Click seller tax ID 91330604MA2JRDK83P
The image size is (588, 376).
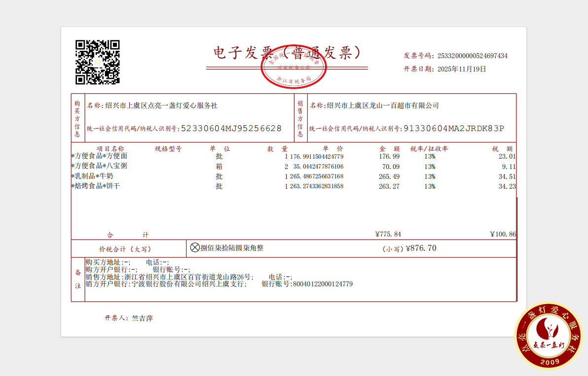tap(454, 129)
